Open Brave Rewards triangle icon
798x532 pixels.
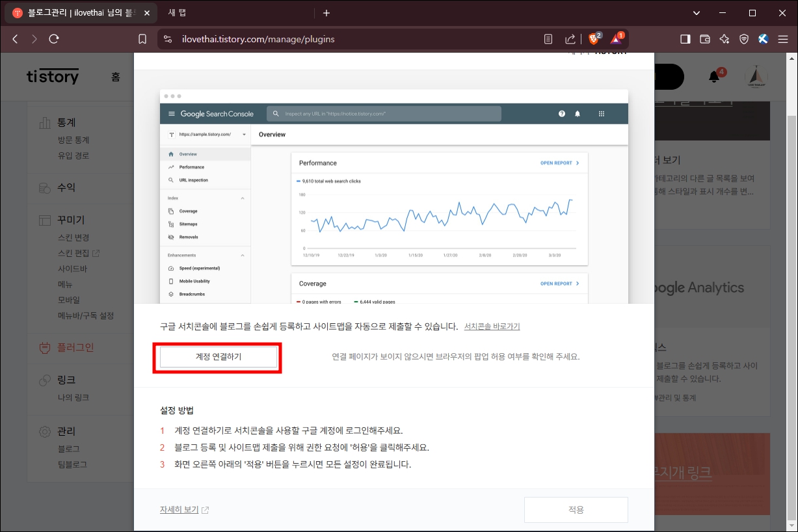click(x=617, y=38)
